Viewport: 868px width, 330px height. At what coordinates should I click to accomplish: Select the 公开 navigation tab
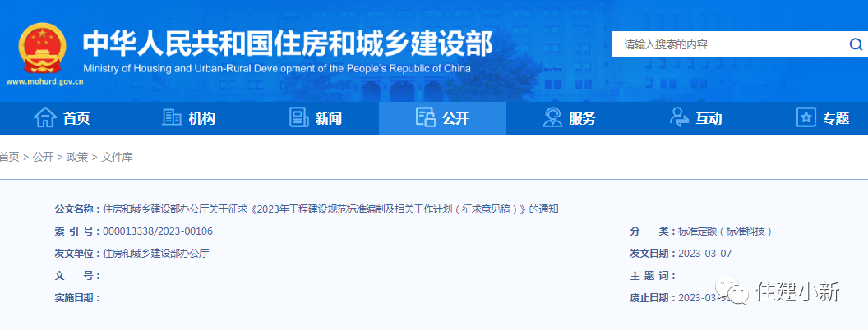tap(442, 117)
